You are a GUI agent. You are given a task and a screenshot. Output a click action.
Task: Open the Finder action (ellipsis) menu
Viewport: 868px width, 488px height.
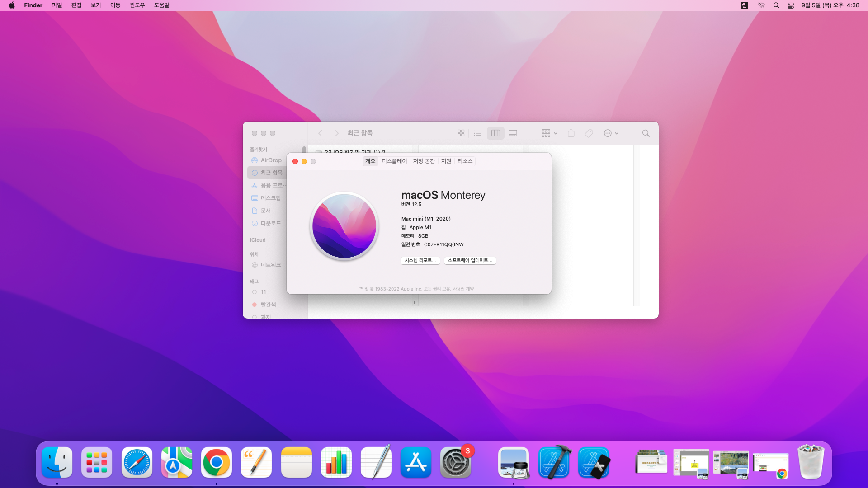[611, 133]
